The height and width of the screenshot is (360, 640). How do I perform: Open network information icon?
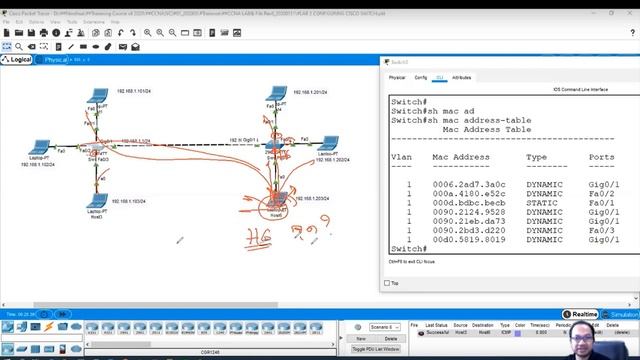[x=56, y=33]
